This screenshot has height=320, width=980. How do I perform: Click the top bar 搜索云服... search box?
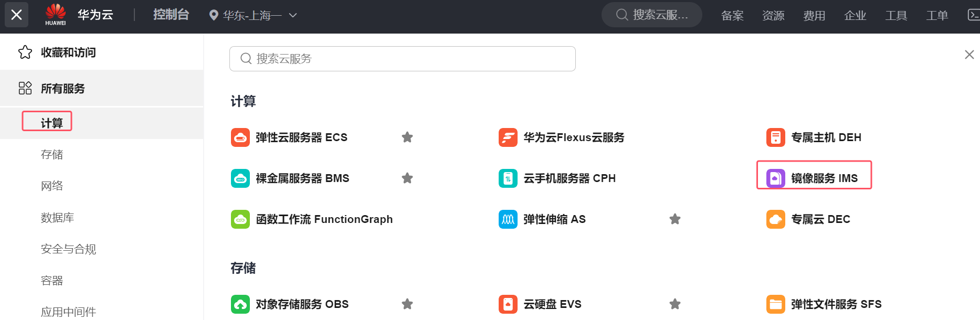point(652,15)
